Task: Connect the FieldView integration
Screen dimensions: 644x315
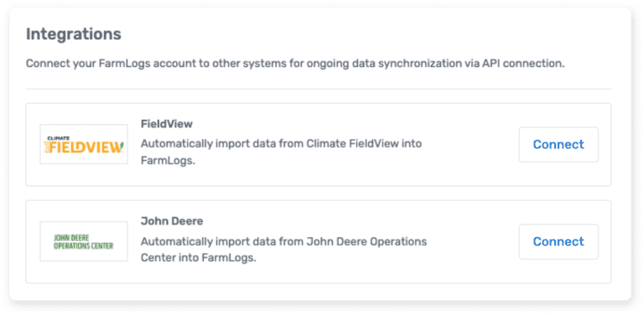Action: click(x=558, y=144)
